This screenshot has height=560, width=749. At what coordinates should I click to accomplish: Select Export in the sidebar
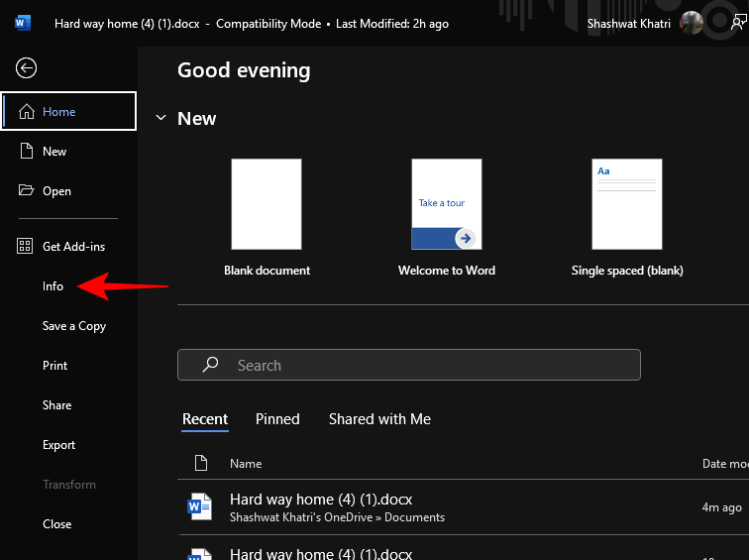[58, 445]
